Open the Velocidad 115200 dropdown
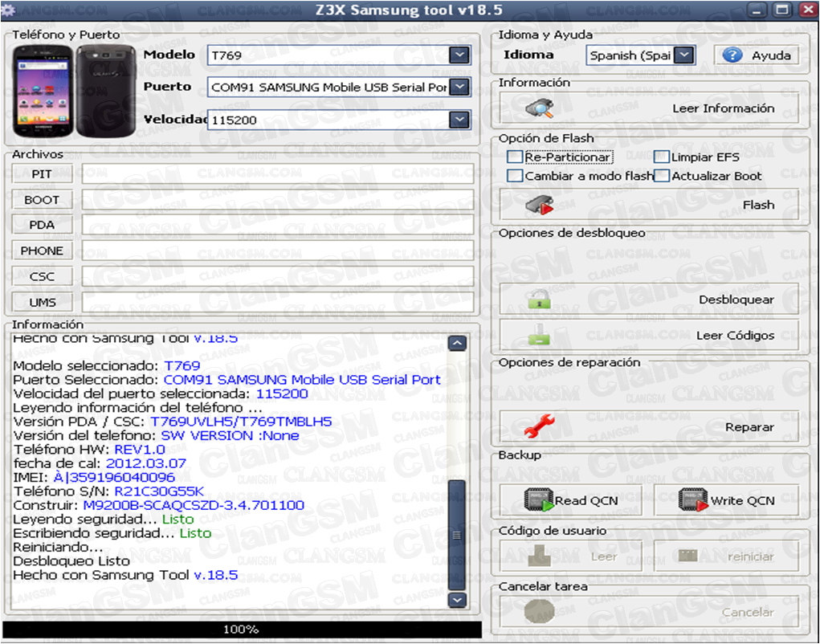This screenshot has width=820, height=644. 459,120
